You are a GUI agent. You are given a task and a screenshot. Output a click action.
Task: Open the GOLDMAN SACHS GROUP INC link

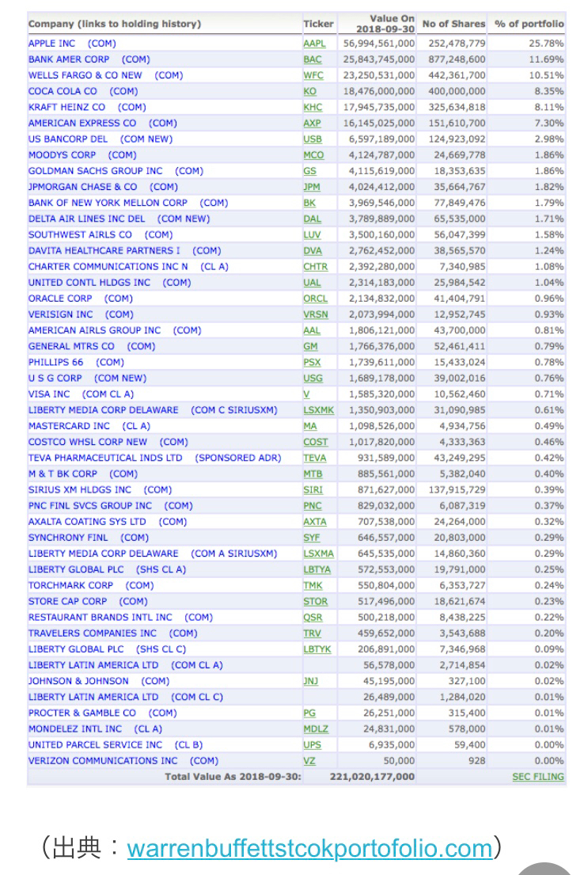[x=116, y=171]
